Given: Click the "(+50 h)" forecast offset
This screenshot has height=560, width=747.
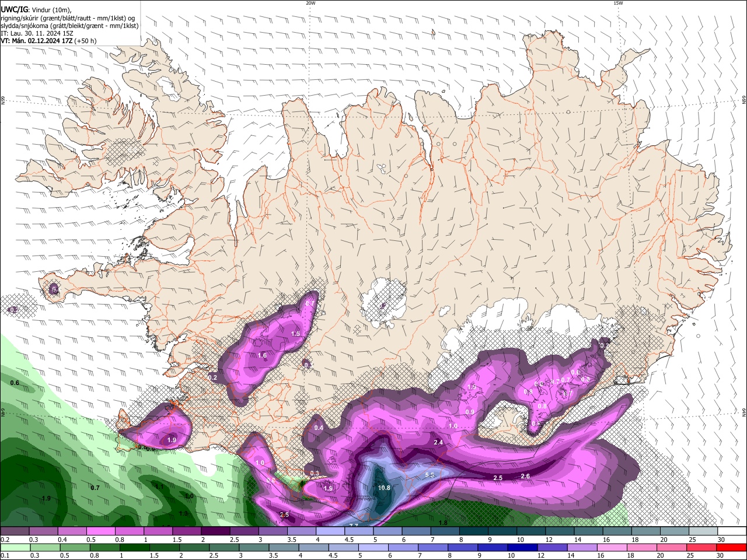Looking at the screenshot, I should pos(86,41).
